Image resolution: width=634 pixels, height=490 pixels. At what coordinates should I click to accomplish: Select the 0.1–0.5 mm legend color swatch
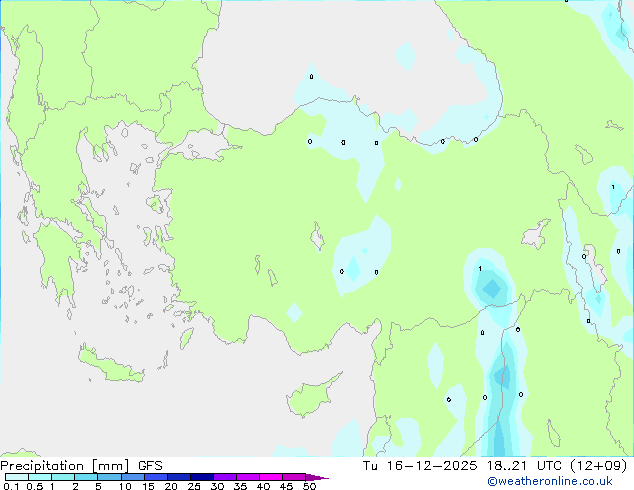click(17, 477)
